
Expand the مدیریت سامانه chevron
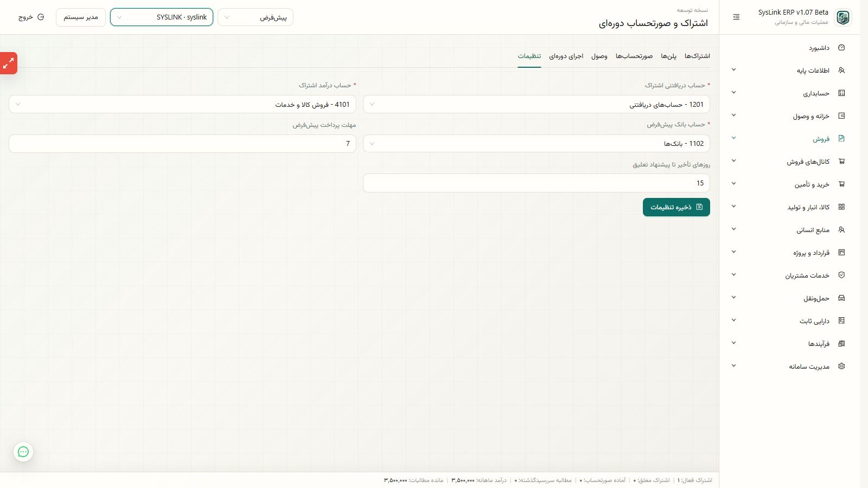pyautogui.click(x=733, y=366)
